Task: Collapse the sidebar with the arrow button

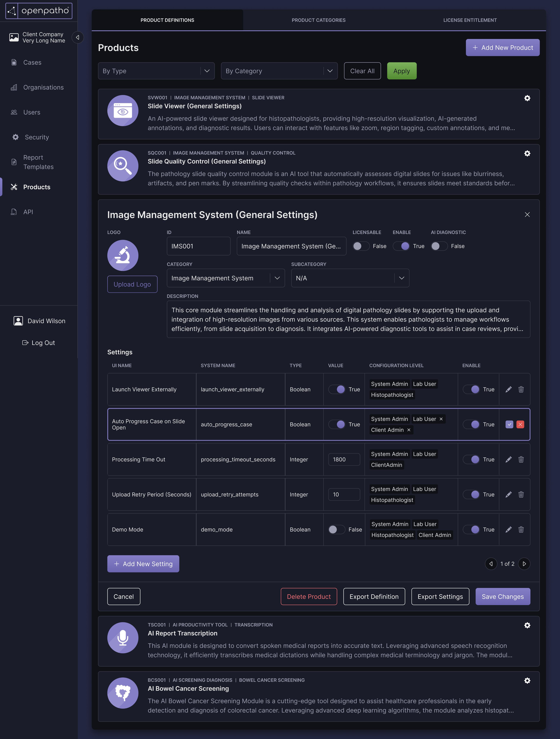Action: tap(78, 37)
